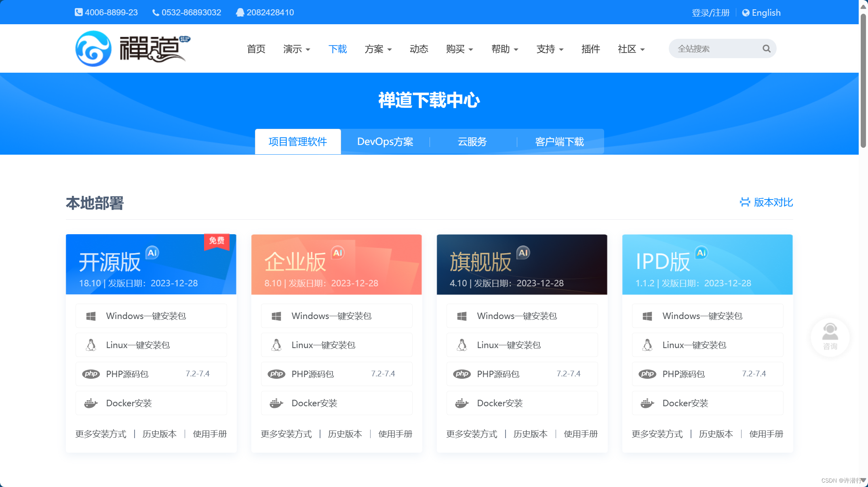868x487 pixels.
Task: Download 开源版 Linux一键安装包
Action: 151,345
